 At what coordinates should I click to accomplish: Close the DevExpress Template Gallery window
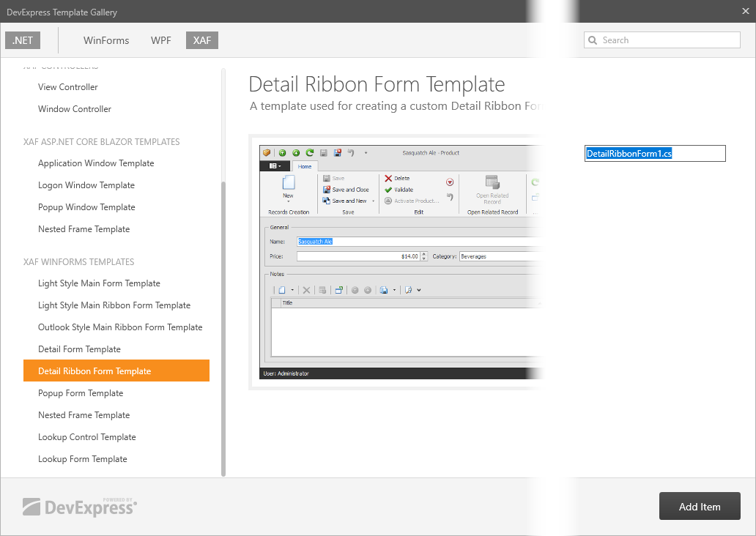pos(746,11)
